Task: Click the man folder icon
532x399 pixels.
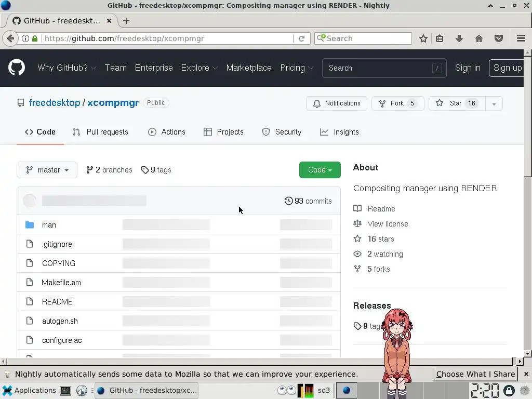Action: click(x=30, y=224)
